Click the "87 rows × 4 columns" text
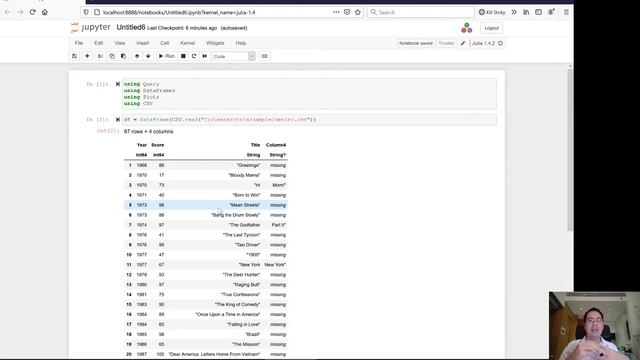640x360 pixels. point(149,131)
